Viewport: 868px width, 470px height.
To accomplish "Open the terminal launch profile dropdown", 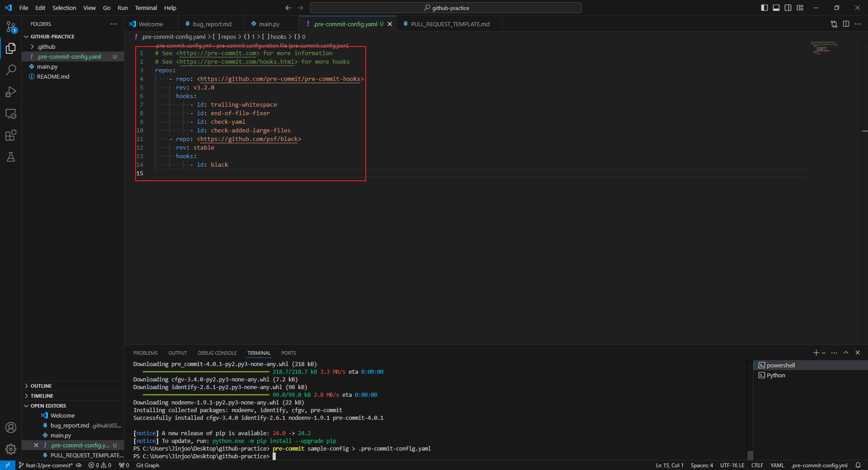I will click(x=824, y=352).
